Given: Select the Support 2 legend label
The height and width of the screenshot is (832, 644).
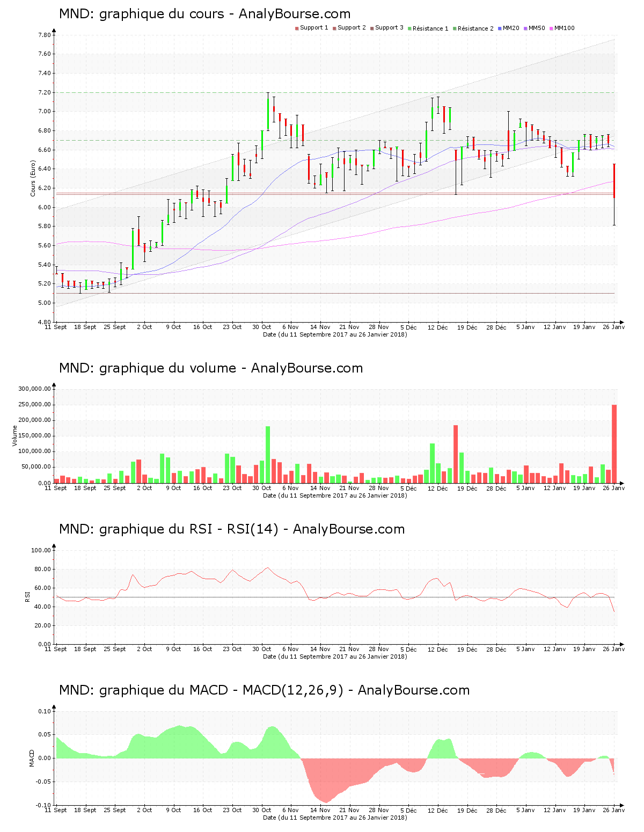Looking at the screenshot, I should click(352, 28).
